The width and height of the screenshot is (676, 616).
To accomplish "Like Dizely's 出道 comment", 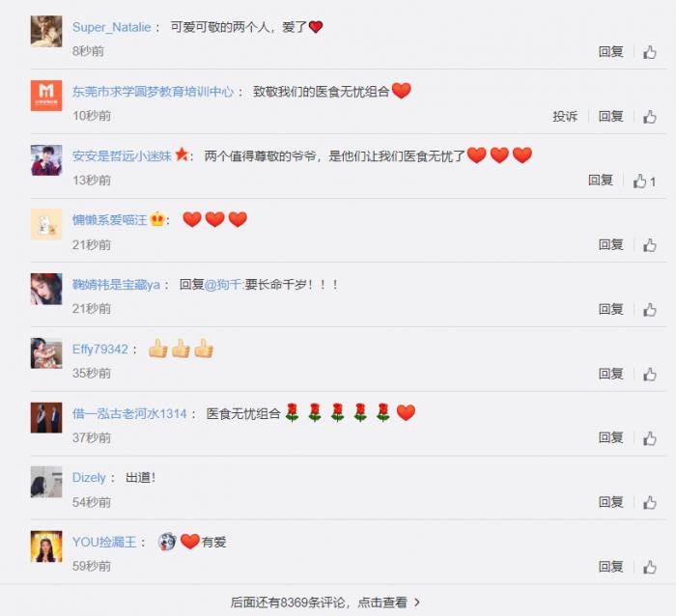I will pos(650,502).
